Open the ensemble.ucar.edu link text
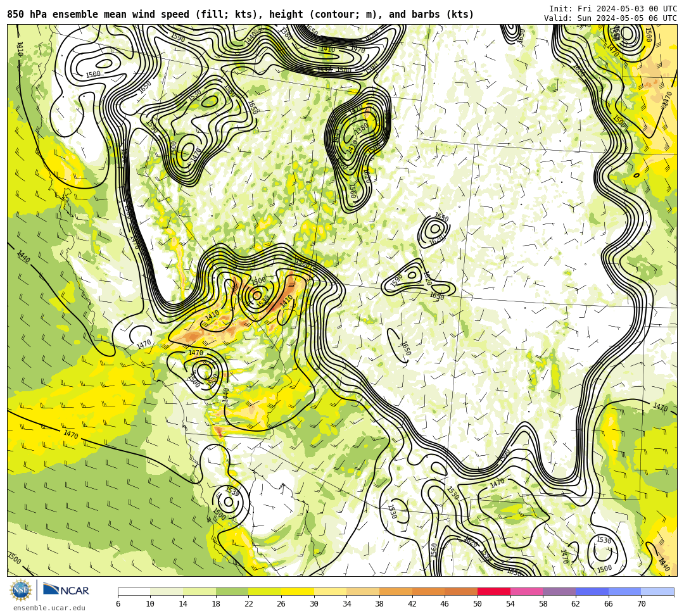Image resolution: width=684 pixels, height=616 pixels. tap(49, 608)
